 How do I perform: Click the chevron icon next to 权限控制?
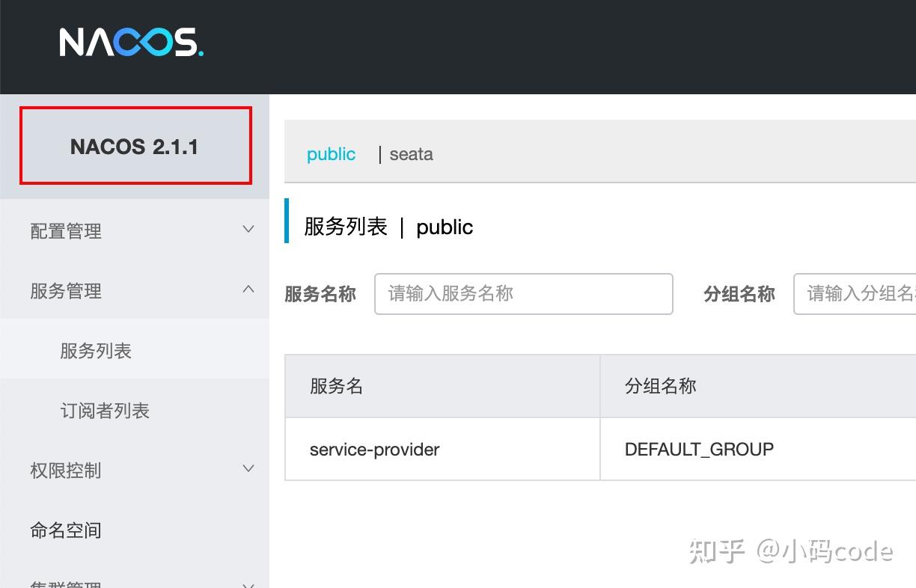tap(248, 468)
